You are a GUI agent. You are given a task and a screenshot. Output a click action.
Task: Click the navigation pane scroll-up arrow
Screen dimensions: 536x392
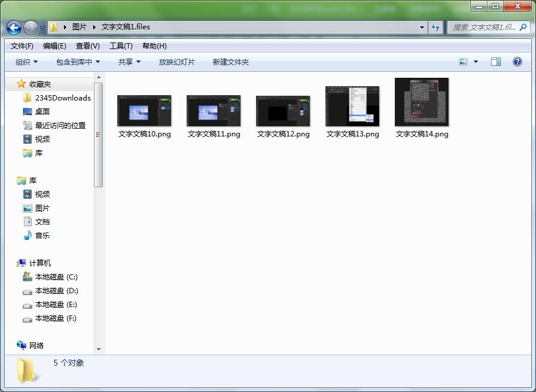pos(99,77)
